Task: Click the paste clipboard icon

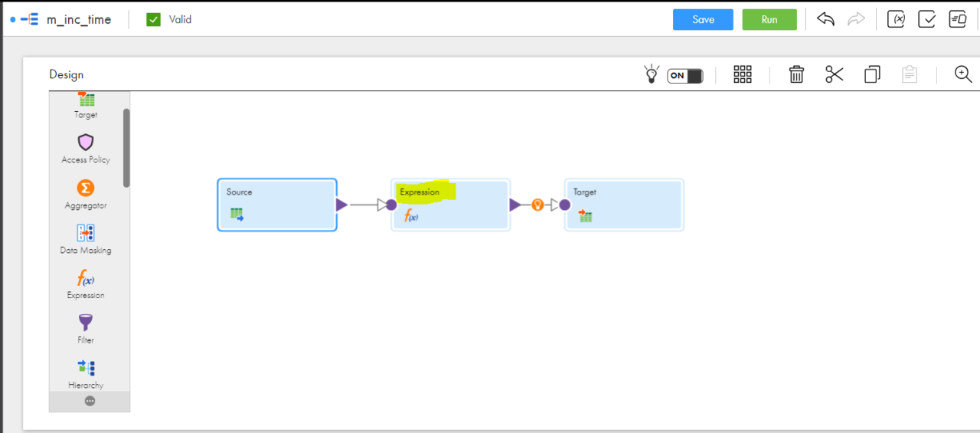Action: tap(909, 74)
